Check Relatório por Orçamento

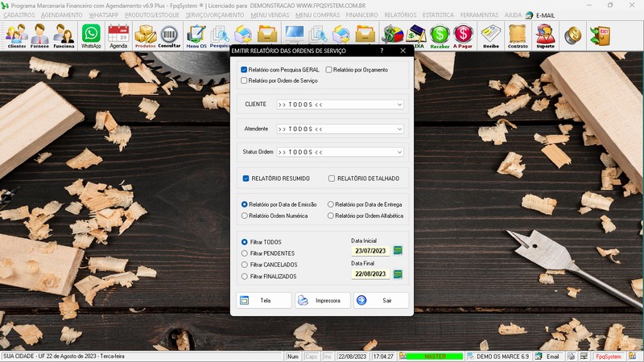(x=328, y=70)
